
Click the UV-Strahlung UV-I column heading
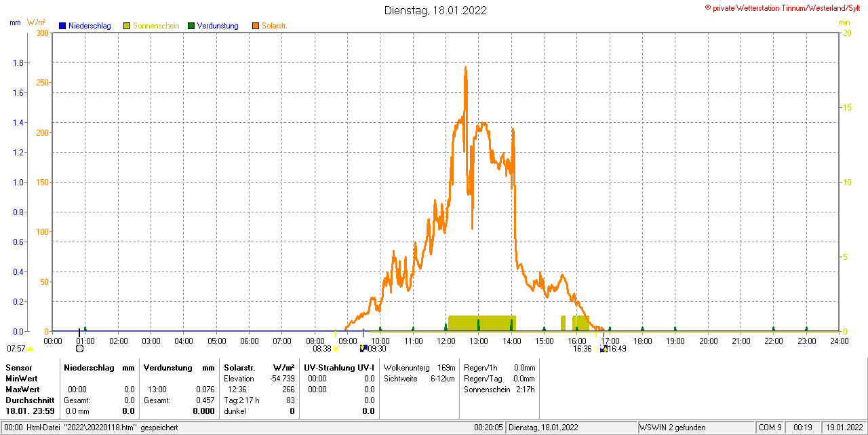pos(339,368)
